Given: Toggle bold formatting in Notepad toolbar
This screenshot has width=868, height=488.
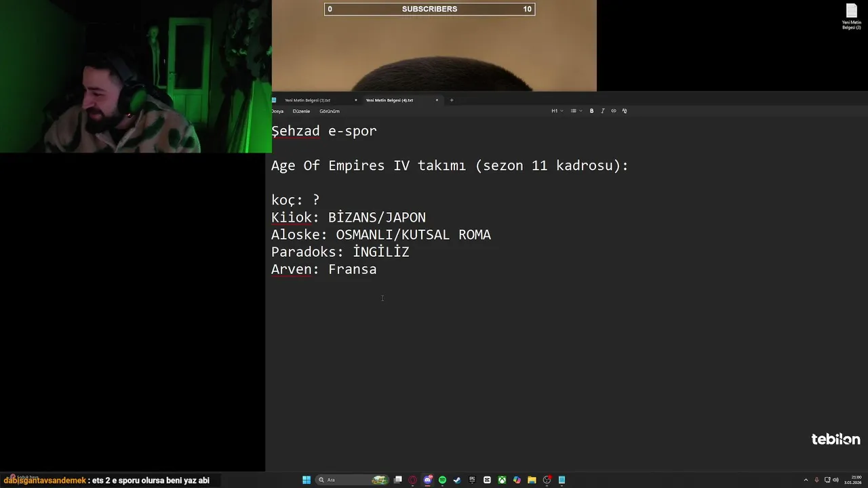Looking at the screenshot, I should pyautogui.click(x=591, y=110).
